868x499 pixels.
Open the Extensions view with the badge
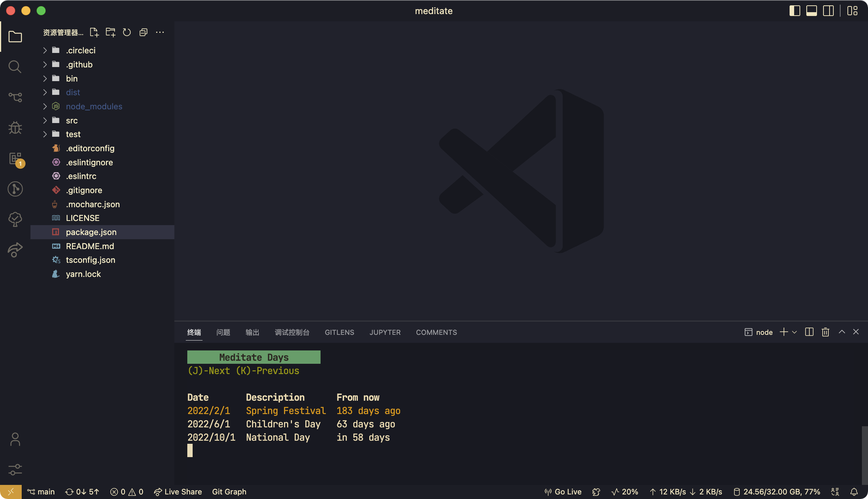point(15,158)
